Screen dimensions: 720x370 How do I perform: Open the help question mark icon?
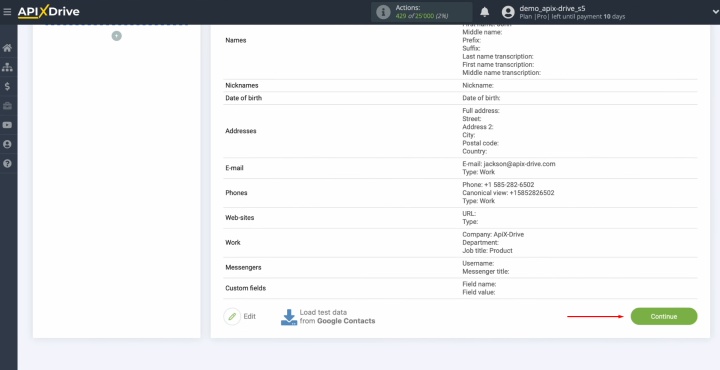pyautogui.click(x=7, y=163)
